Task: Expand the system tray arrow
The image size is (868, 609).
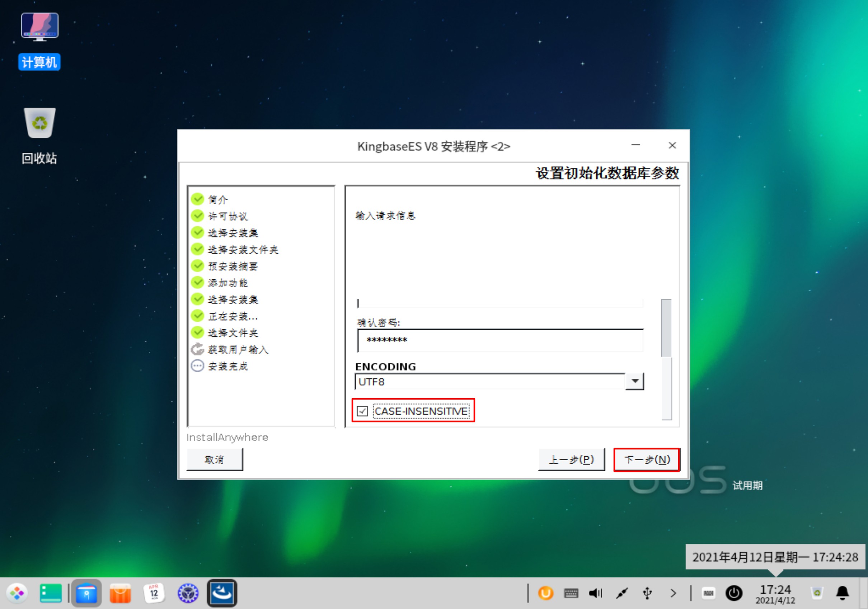Action: pos(673,593)
